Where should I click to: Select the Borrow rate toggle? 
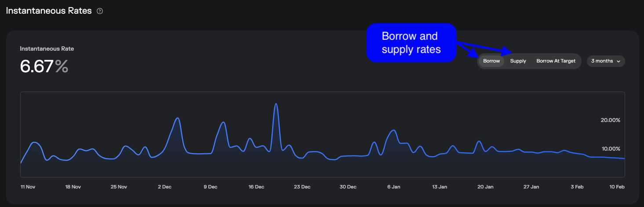(491, 61)
